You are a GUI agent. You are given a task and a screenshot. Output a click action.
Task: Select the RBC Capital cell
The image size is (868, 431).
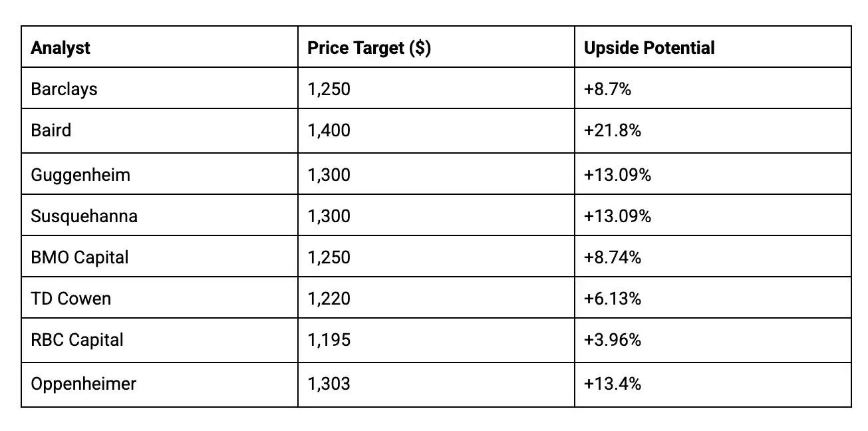77,339
